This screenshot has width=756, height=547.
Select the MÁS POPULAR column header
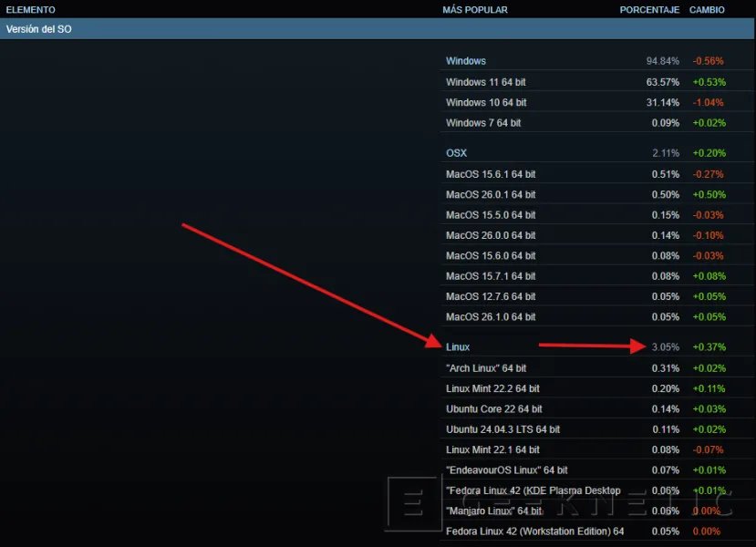475,10
